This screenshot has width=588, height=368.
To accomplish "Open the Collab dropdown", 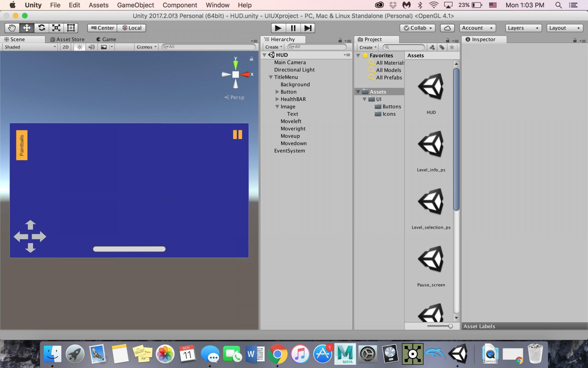I will point(417,28).
